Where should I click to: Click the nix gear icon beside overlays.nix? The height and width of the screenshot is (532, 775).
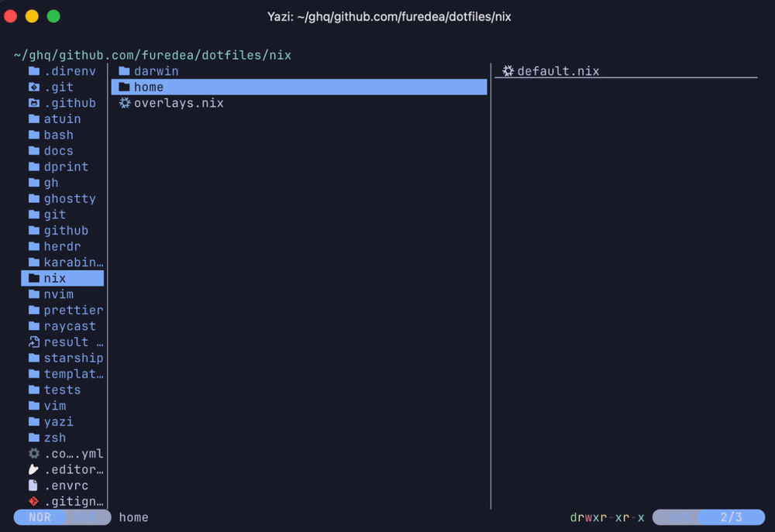tap(125, 103)
